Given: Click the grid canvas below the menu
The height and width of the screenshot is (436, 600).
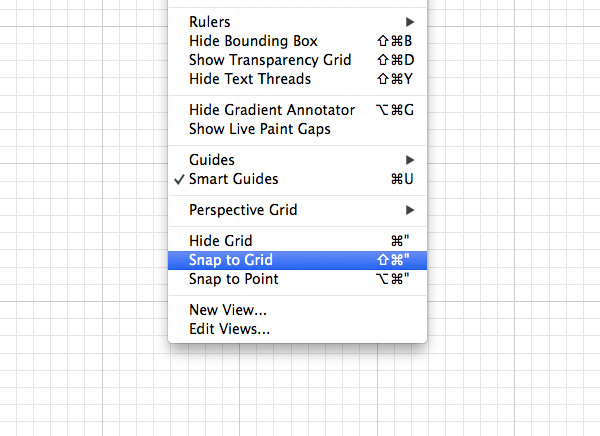Looking at the screenshot, I should pos(300,395).
